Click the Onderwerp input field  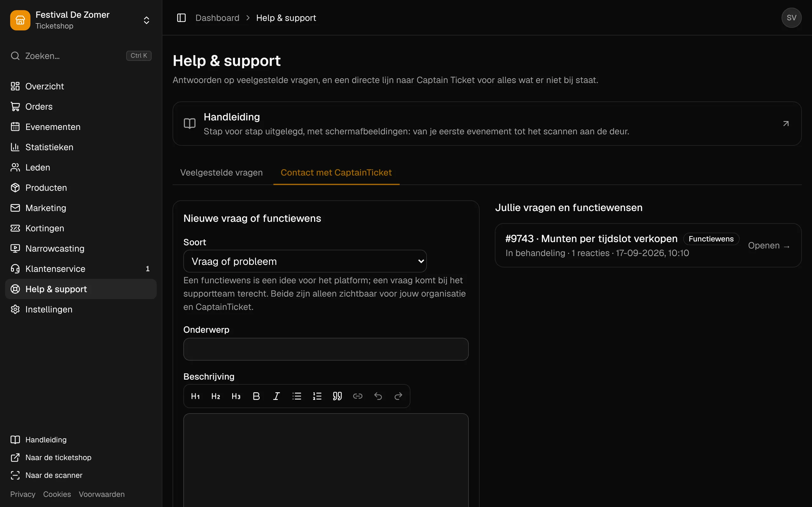coord(326,349)
